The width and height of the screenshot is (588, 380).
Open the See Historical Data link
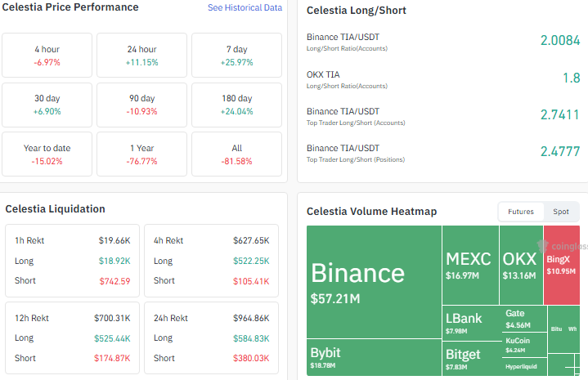pyautogui.click(x=245, y=7)
